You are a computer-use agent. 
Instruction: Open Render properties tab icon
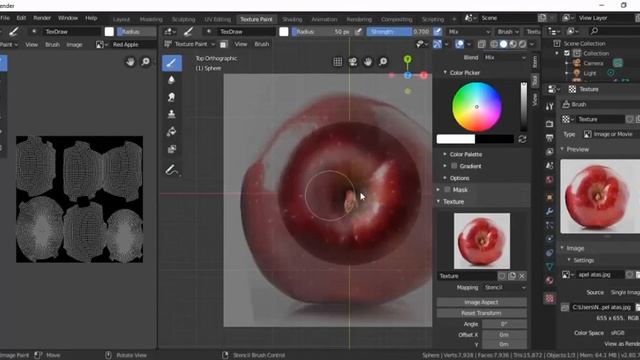tap(549, 124)
